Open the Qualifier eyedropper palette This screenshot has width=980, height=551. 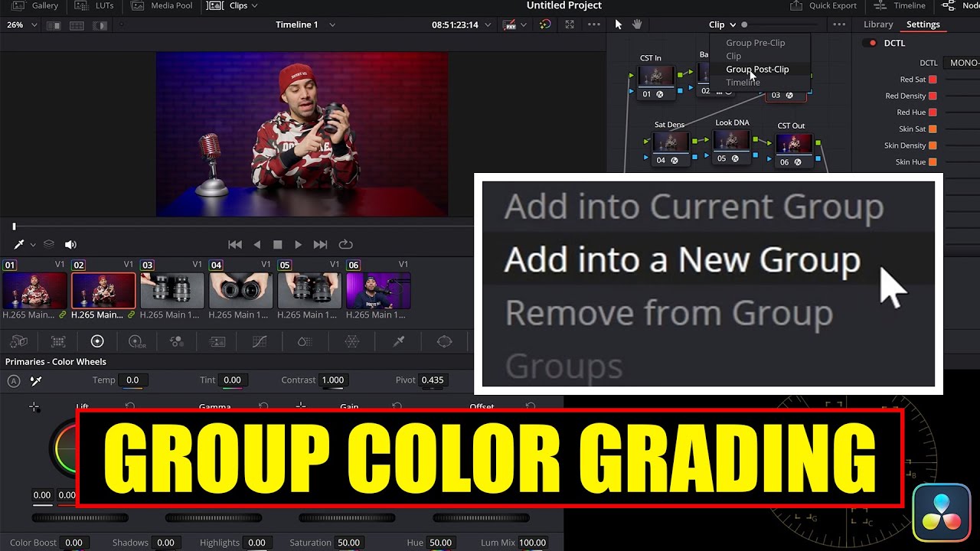[x=399, y=341]
